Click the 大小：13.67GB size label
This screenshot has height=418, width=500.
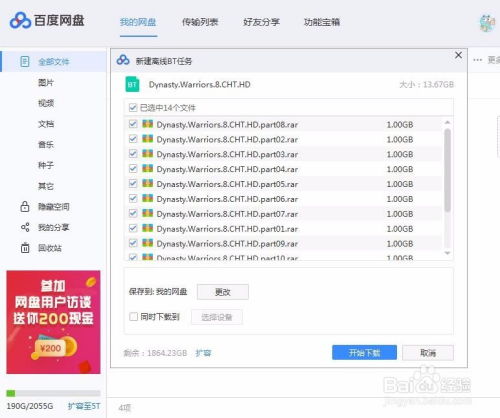tap(426, 85)
